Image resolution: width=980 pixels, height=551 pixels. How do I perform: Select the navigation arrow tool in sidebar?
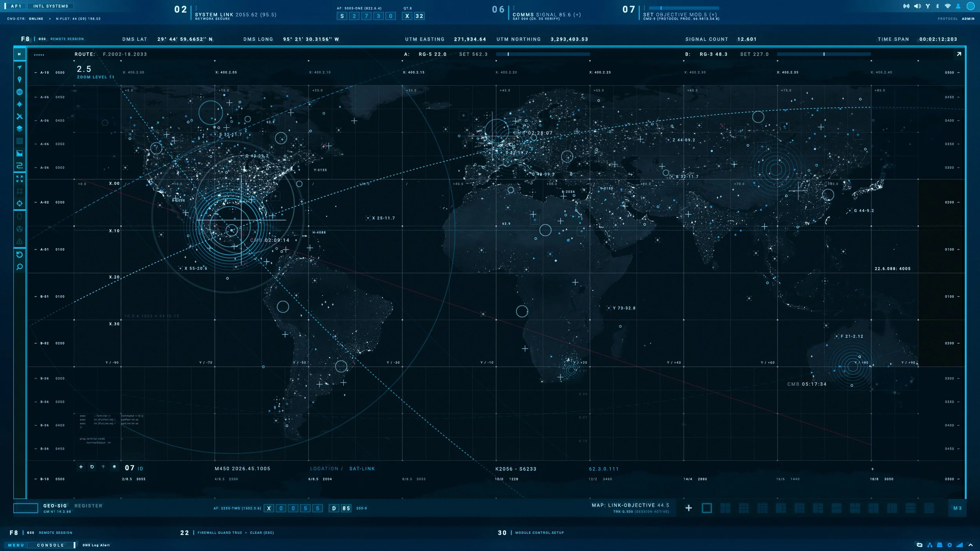point(19,67)
